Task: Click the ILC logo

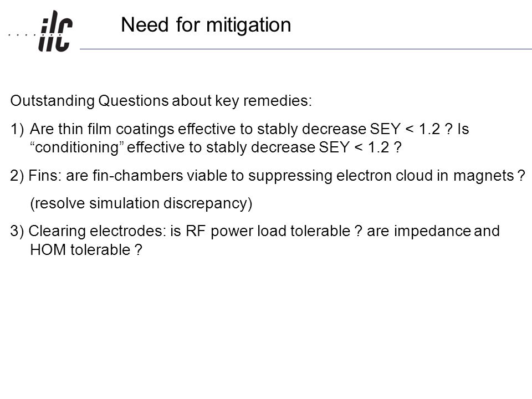Action: coord(55,31)
